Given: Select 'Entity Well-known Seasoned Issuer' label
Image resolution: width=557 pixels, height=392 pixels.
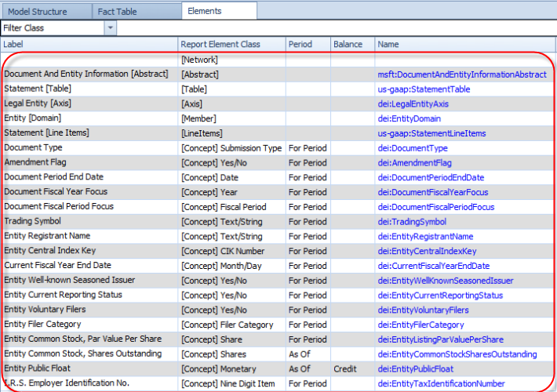Looking at the screenshot, I should [69, 280].
